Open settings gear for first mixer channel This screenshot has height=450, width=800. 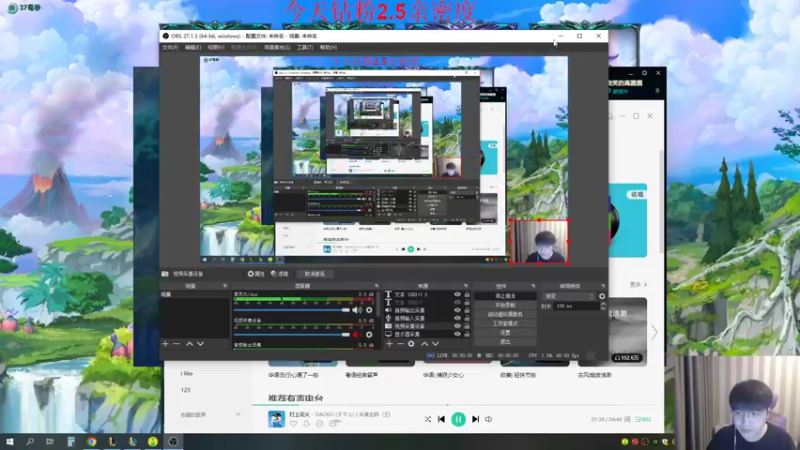pos(369,310)
